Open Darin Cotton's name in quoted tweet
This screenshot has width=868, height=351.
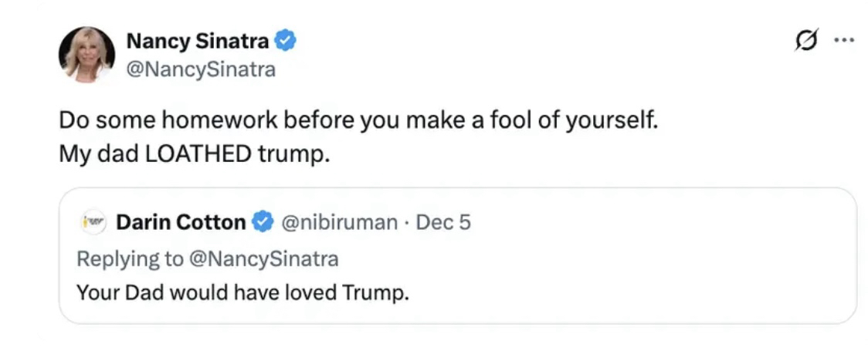(181, 223)
